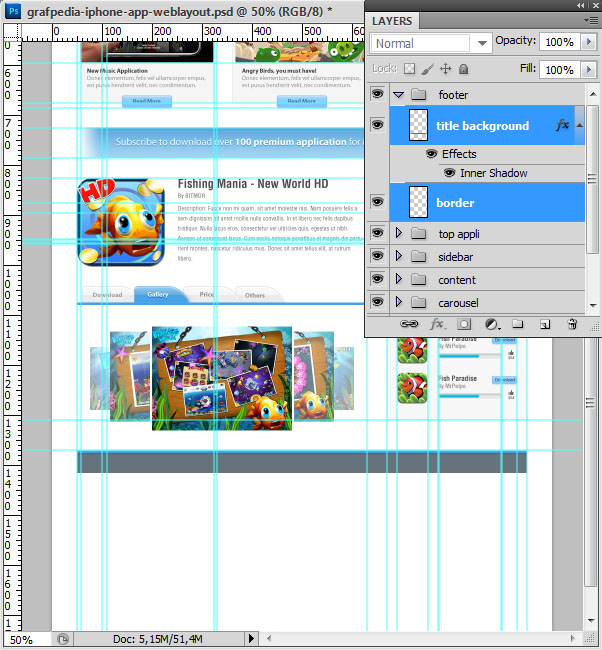Open the add layer style fx button

437,324
